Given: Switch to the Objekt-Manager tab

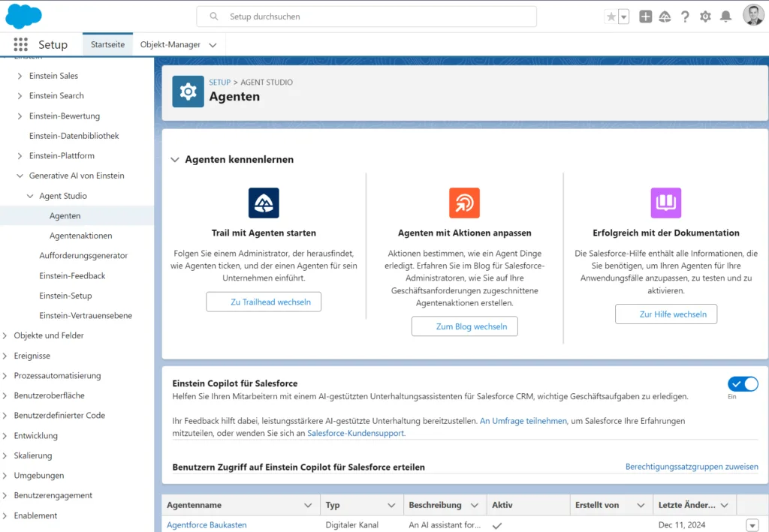Looking at the screenshot, I should [x=170, y=44].
